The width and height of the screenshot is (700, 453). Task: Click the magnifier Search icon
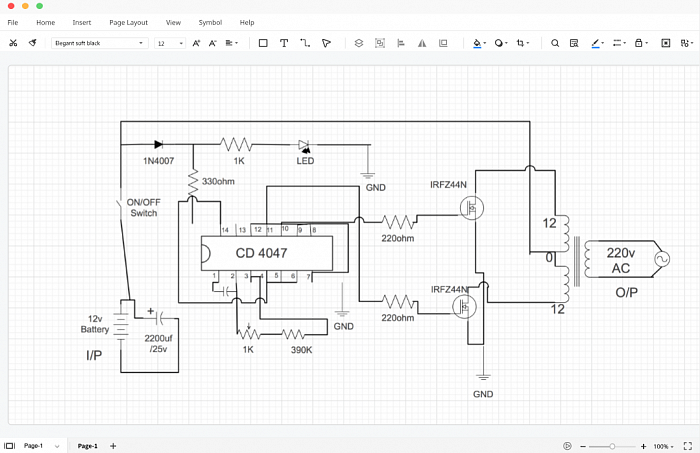[555, 43]
